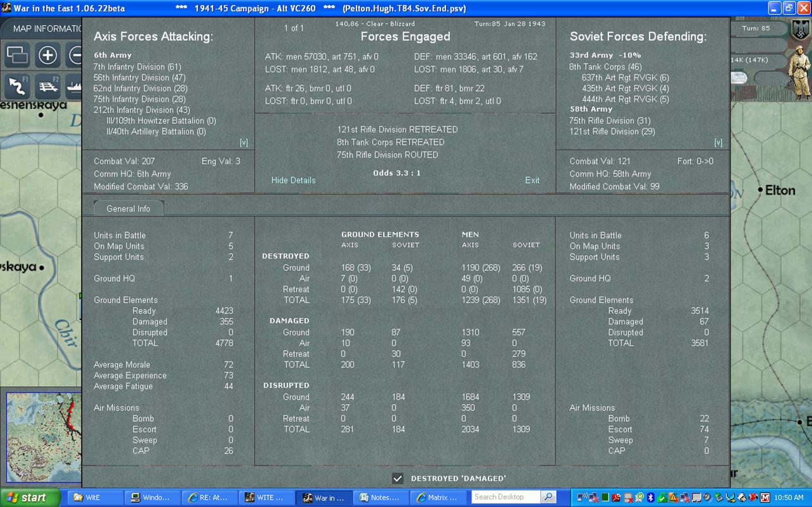Exit the Forces Engaged screen
Image resolution: width=812 pixels, height=507 pixels.
coord(531,180)
